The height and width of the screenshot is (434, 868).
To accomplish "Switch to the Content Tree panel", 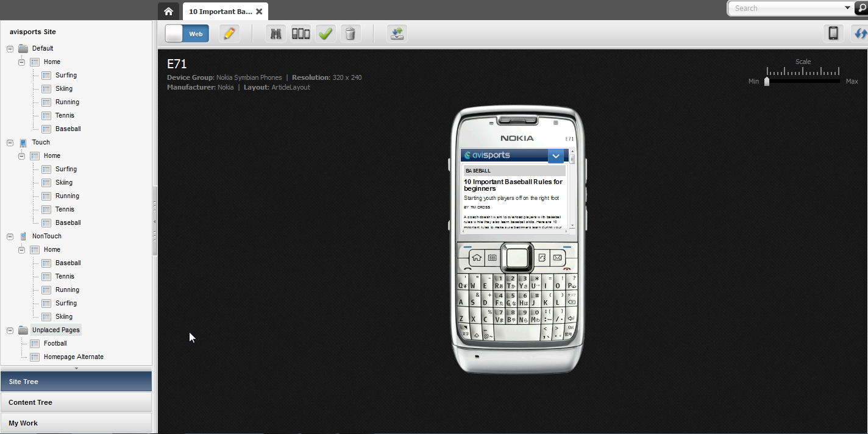I will coord(76,402).
